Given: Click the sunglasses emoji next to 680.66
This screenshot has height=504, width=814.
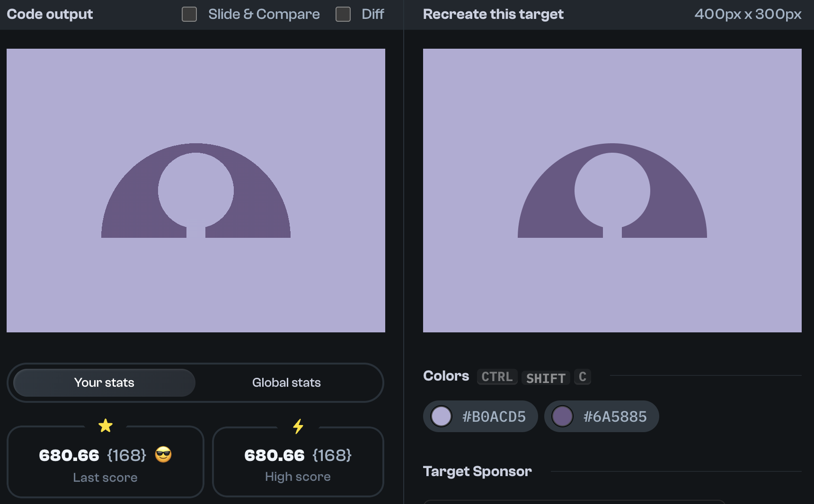Looking at the screenshot, I should [x=163, y=455].
